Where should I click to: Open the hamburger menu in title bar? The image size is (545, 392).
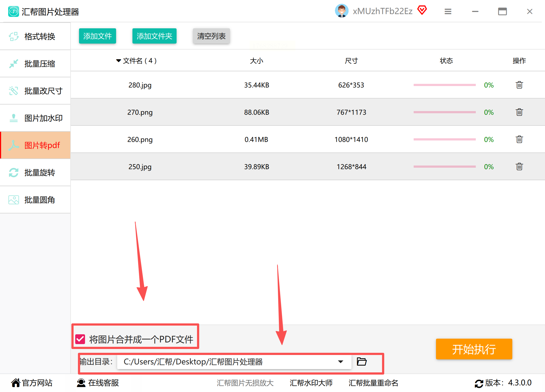point(448,11)
